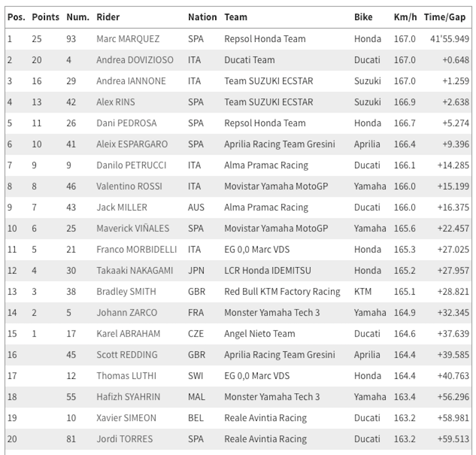Click the winning time 41'55.949
476x455 pixels.
[450, 39]
